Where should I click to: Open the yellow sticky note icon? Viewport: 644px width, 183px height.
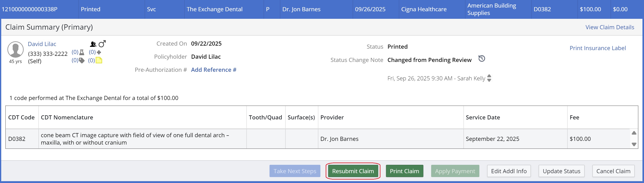click(99, 60)
